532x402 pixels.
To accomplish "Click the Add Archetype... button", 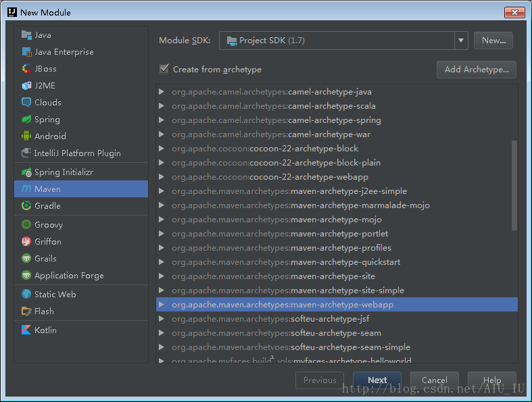I will [x=477, y=69].
